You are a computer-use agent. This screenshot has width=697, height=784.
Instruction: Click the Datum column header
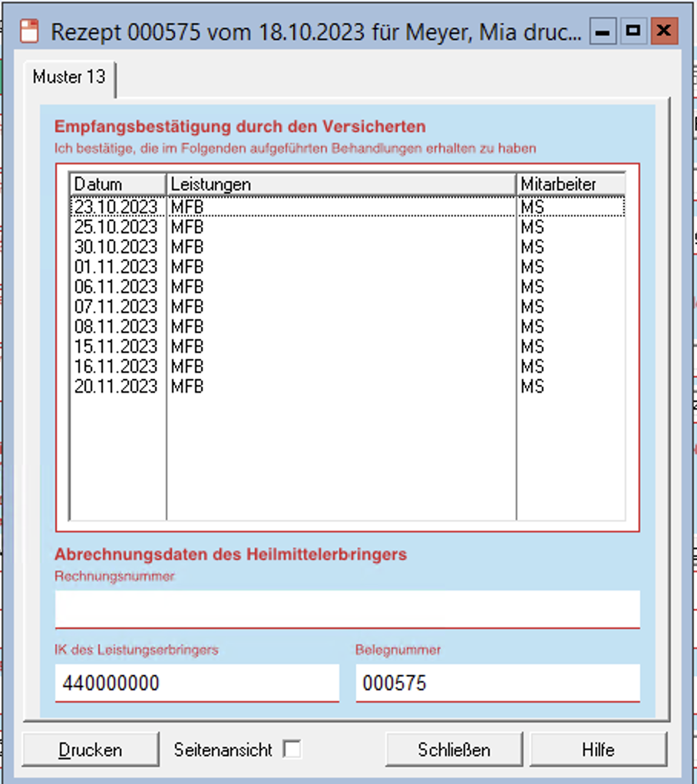[115, 184]
